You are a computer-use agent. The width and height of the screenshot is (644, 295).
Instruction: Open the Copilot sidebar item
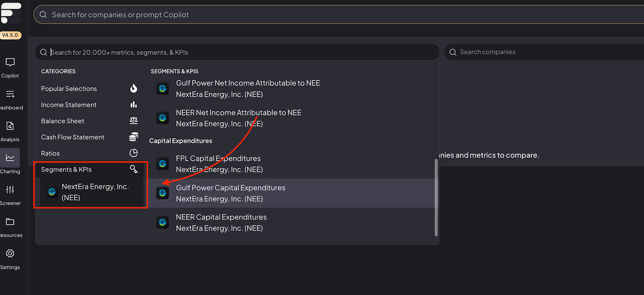10,68
